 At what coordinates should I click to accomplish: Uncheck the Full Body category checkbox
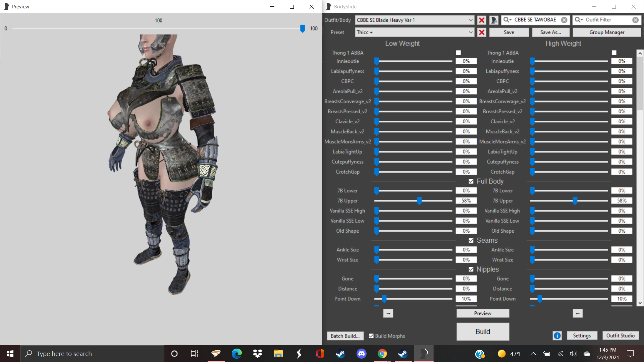471,181
